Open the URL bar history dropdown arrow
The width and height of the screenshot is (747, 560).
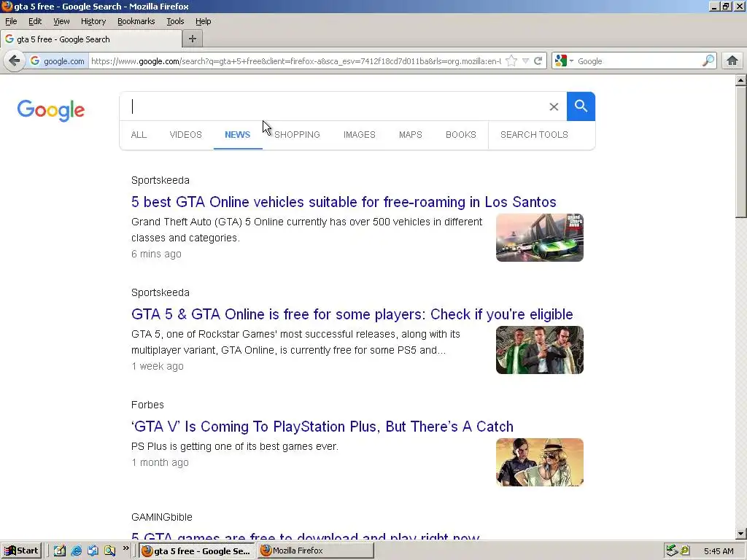(525, 61)
